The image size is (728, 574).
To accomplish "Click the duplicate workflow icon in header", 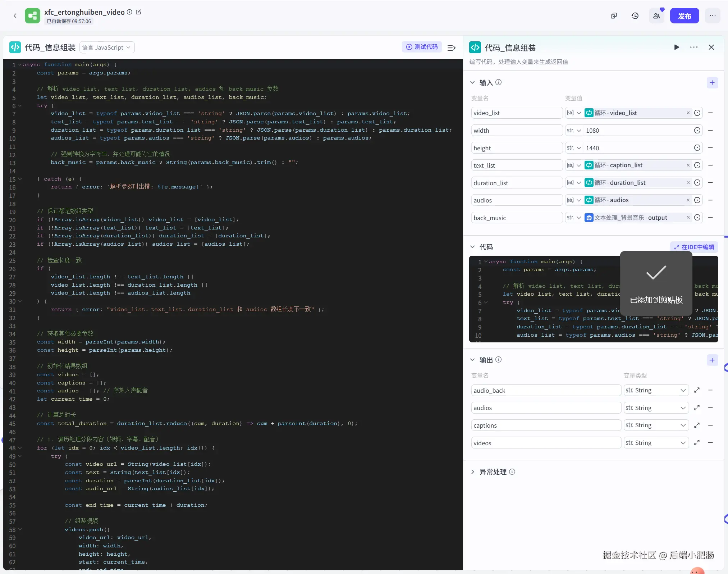I will pos(614,16).
